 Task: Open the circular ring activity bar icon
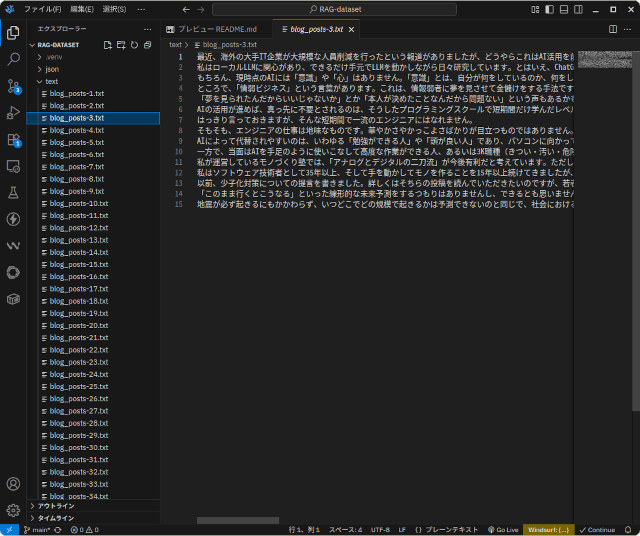pyautogui.click(x=13, y=272)
